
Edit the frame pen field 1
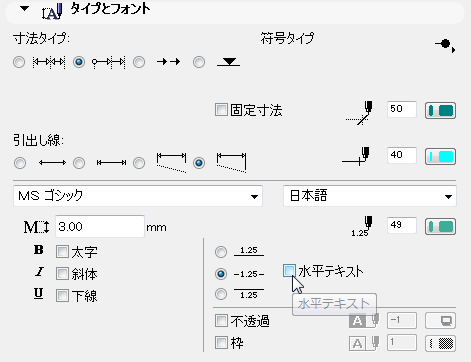click(402, 343)
